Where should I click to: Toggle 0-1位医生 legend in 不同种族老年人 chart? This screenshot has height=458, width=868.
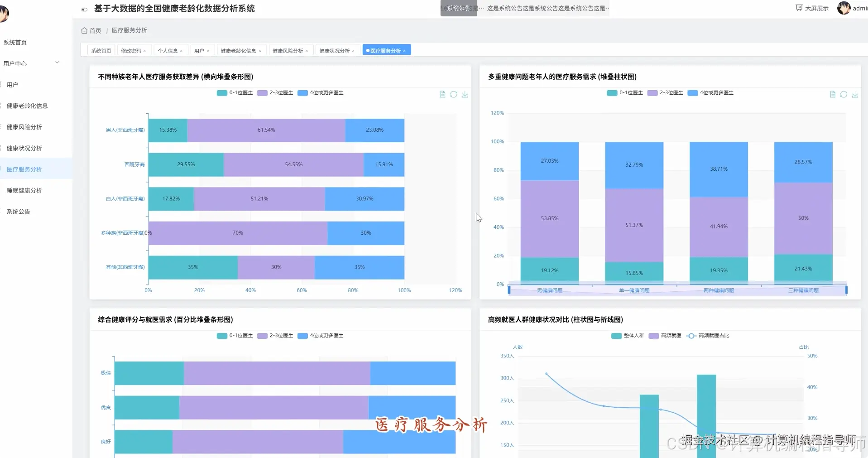coord(235,93)
